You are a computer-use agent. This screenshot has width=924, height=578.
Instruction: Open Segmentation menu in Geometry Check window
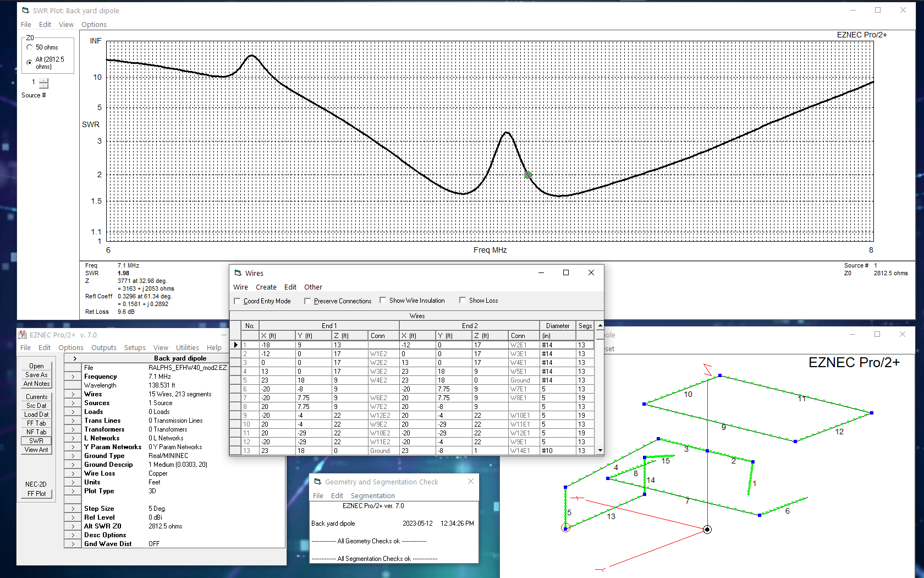tap(372, 495)
